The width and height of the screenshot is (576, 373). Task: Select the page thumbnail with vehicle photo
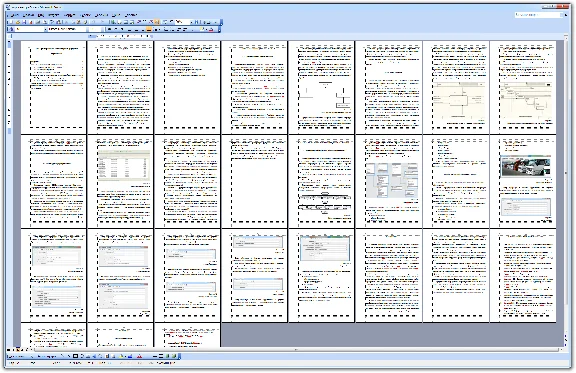pos(523,181)
